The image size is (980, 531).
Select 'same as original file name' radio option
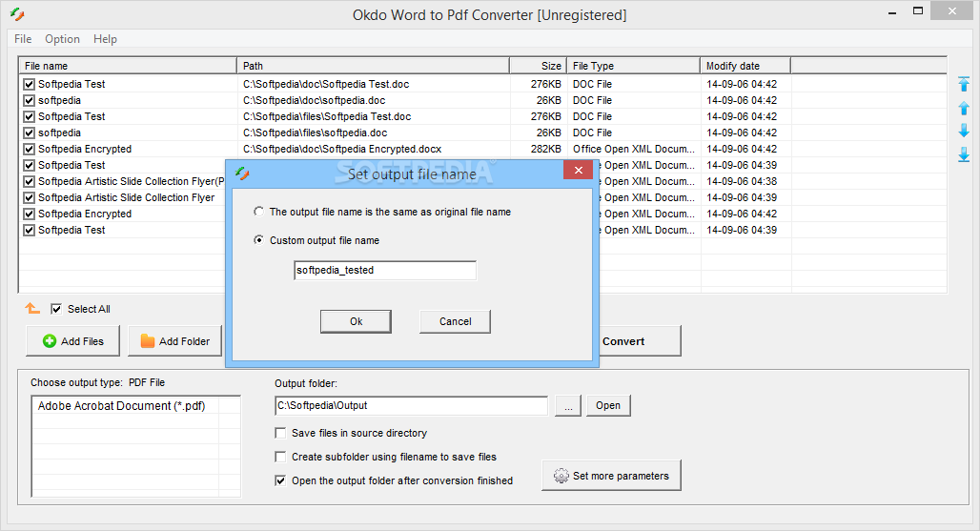[x=258, y=212]
